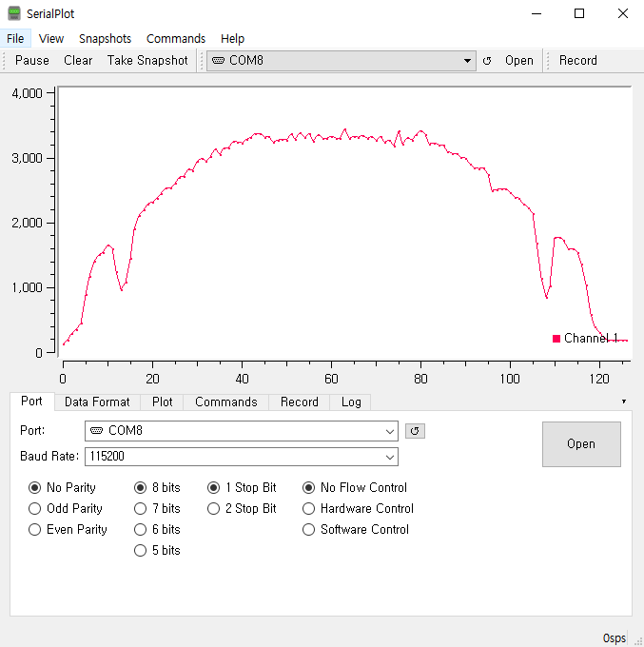Click the Channel 1 red legend marker
Viewport: 644px width, 647px height.
(x=556, y=339)
